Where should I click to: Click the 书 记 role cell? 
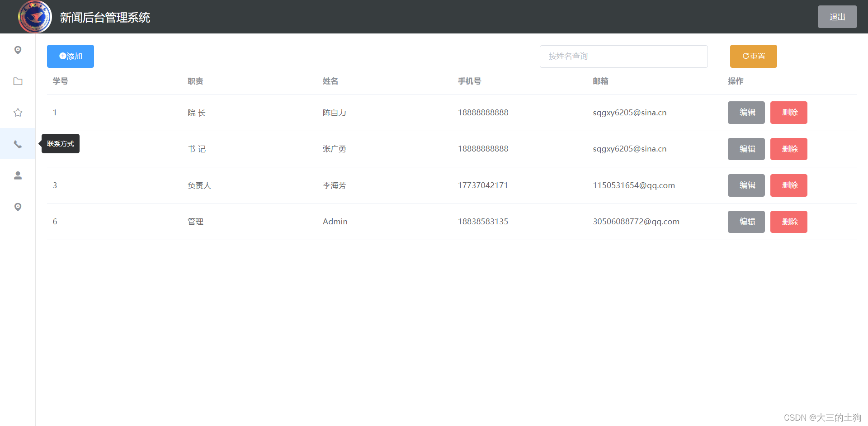tap(197, 149)
